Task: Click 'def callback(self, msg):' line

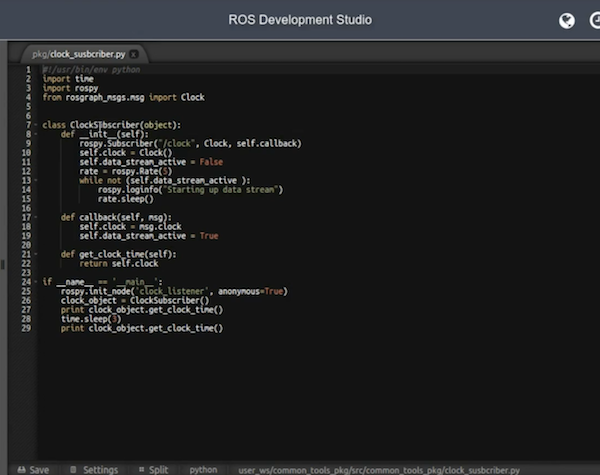Action: tap(116, 217)
